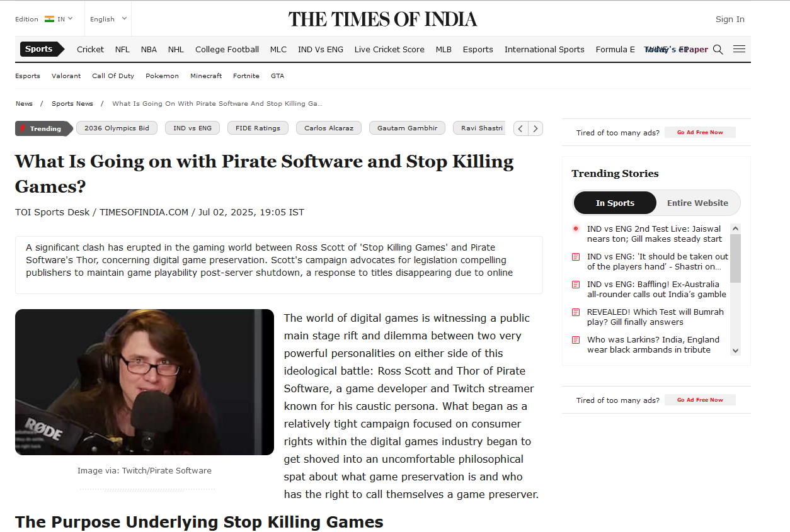790x532 pixels.
Task: Open 'IND vs ENG 2nd Test Live' story
Action: 654,234
